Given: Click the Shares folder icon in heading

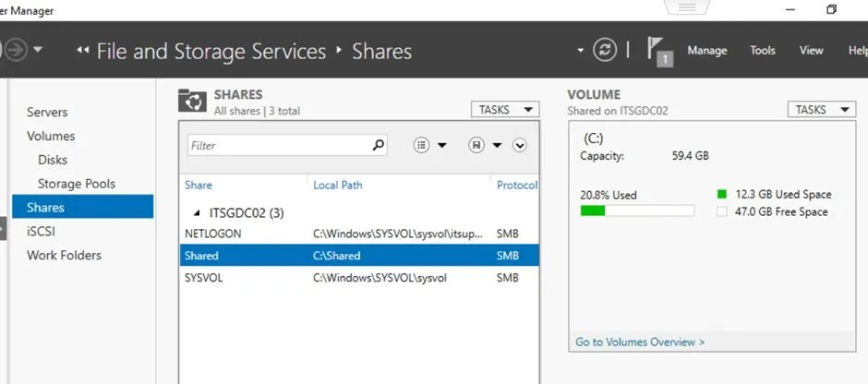Looking at the screenshot, I should coord(192,101).
